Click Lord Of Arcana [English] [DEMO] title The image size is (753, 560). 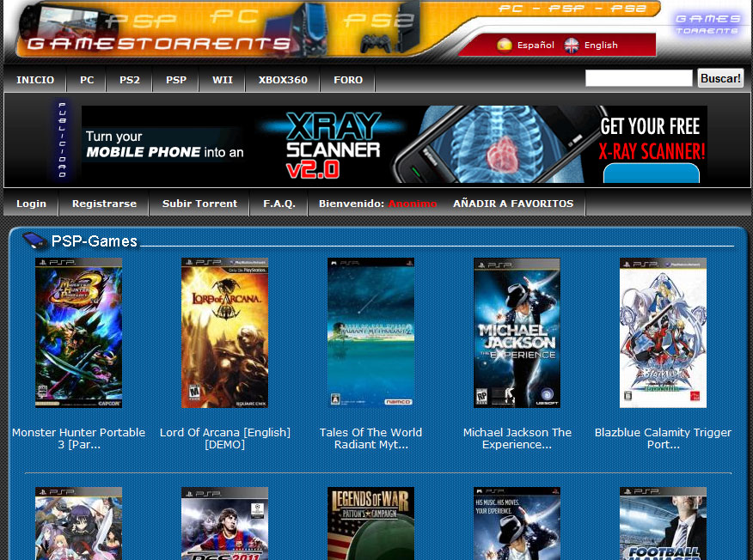click(x=224, y=438)
